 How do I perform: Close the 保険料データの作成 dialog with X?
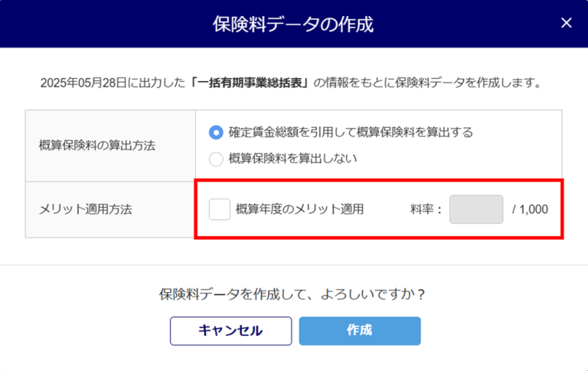tap(567, 23)
